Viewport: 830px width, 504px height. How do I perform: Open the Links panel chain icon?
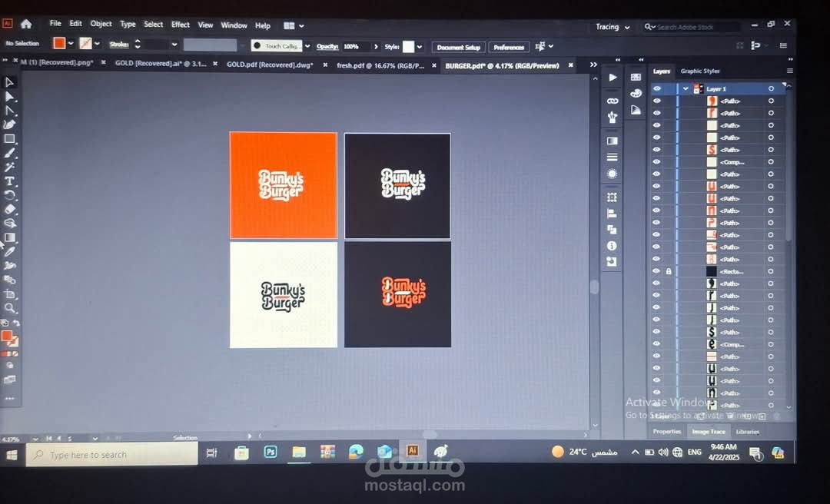[x=613, y=101]
